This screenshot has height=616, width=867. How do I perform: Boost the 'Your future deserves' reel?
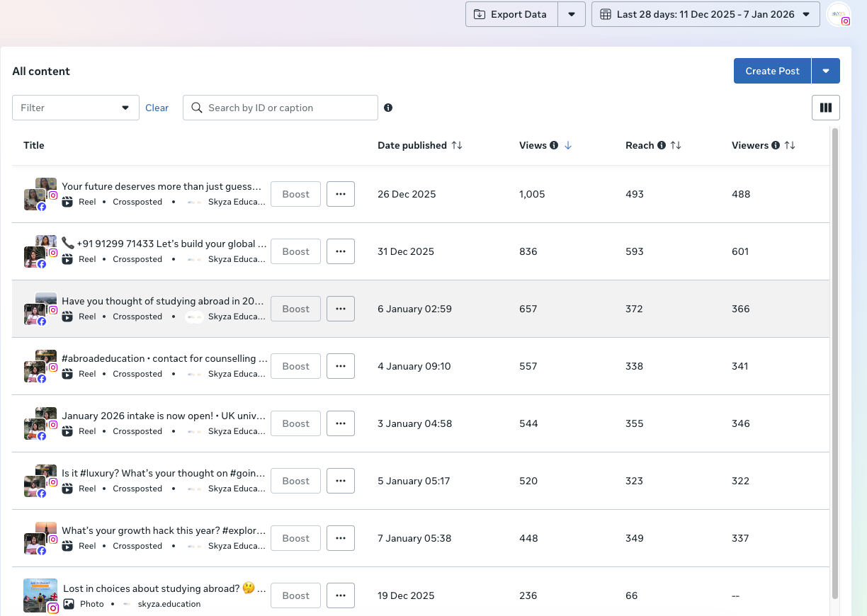coord(296,194)
